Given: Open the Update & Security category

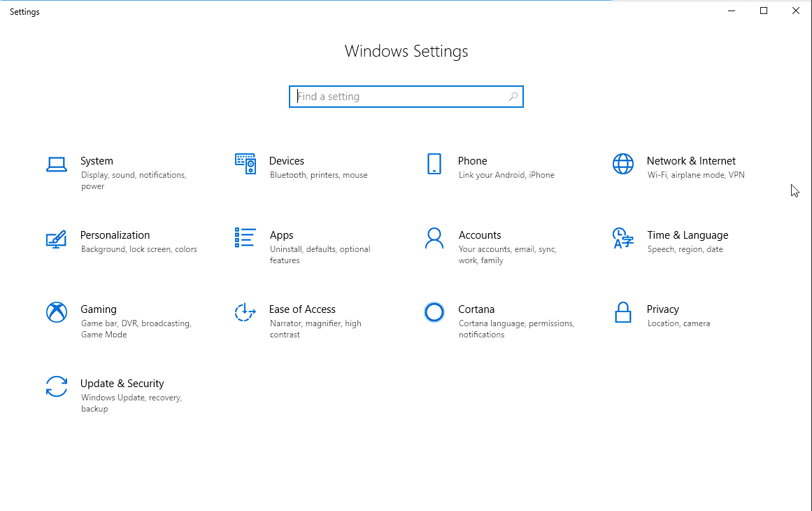Looking at the screenshot, I should point(122,384).
